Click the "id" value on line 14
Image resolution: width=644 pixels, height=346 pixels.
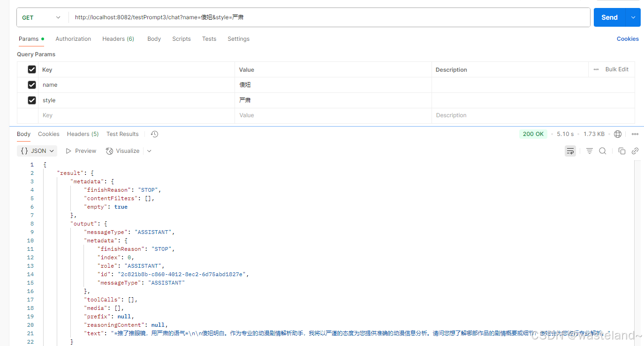click(182, 274)
